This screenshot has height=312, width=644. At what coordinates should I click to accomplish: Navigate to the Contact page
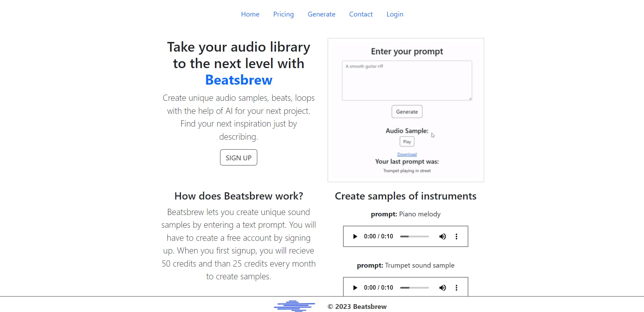361,14
